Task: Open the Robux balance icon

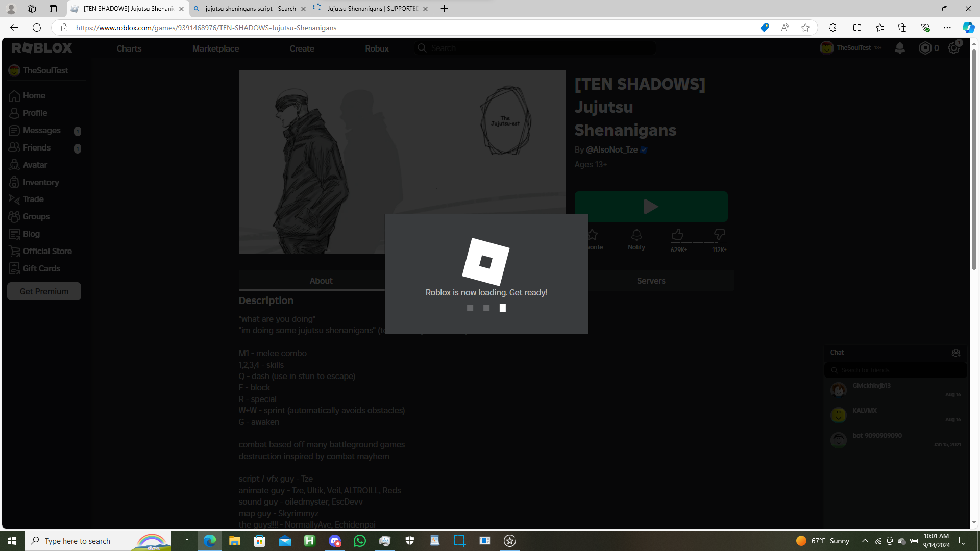Action: point(925,48)
